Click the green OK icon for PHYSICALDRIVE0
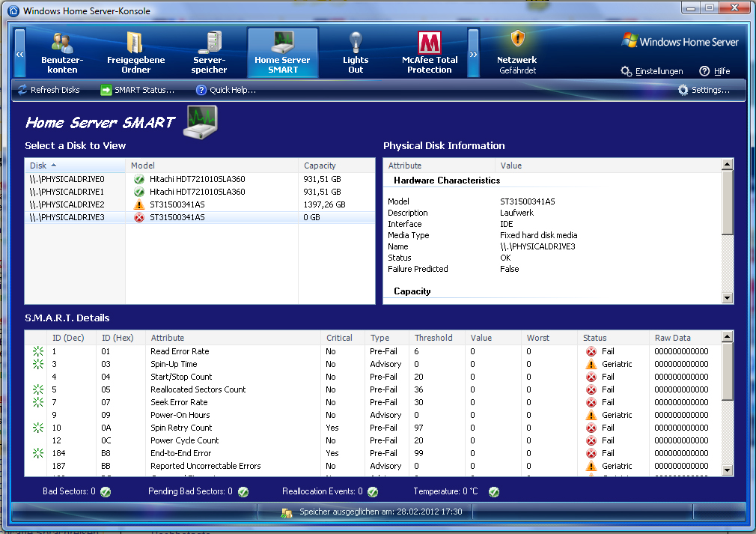756x534 pixels. [x=139, y=179]
